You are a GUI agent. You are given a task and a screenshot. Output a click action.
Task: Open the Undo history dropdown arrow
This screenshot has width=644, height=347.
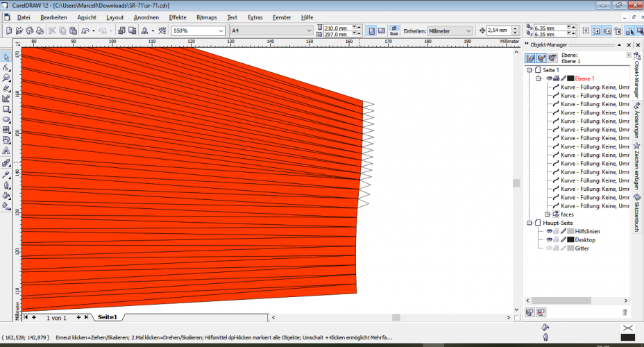(93, 31)
